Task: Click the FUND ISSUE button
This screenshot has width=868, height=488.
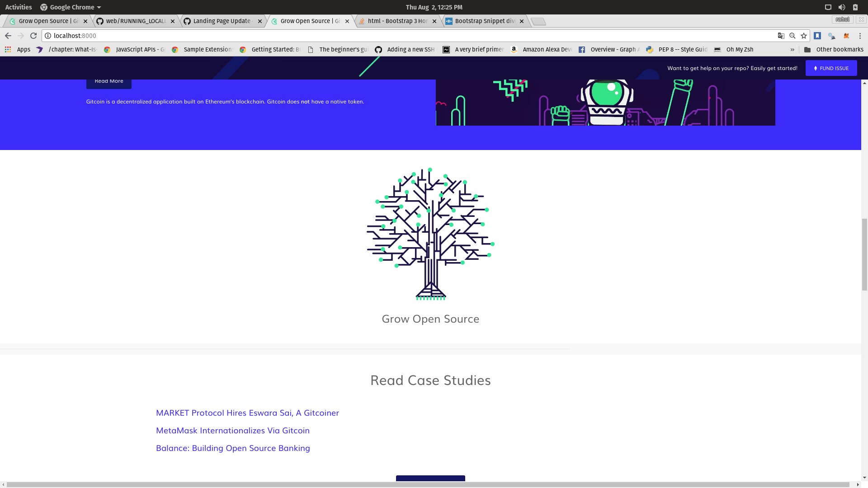Action: [831, 68]
